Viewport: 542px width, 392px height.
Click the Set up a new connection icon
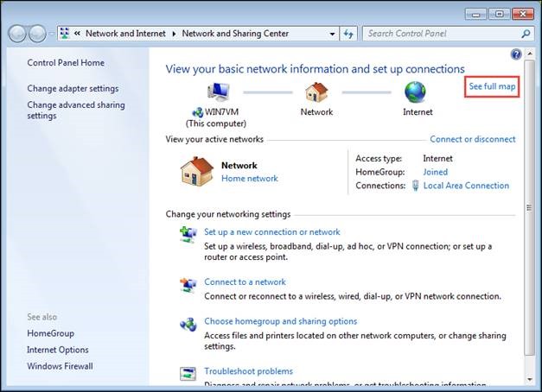[x=188, y=235]
